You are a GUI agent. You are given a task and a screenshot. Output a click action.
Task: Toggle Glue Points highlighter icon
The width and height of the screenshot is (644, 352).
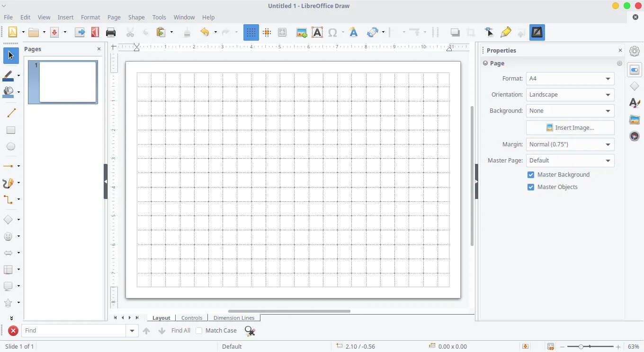click(x=506, y=32)
